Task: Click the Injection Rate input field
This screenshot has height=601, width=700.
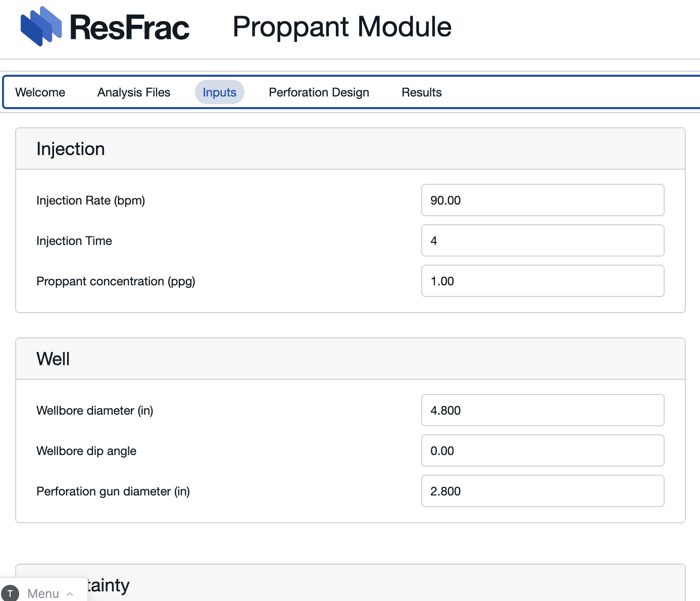Action: [x=543, y=200]
